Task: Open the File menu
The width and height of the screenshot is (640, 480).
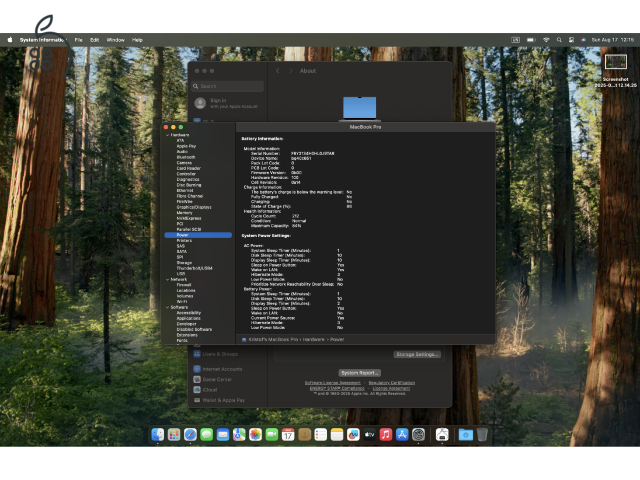Action: (x=78, y=40)
